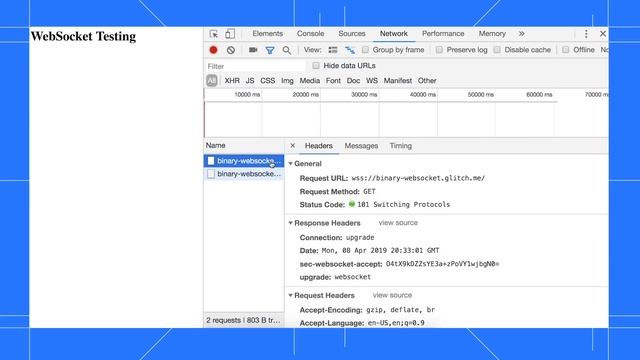
Task: Switch to the Messages tab
Action: [361, 146]
